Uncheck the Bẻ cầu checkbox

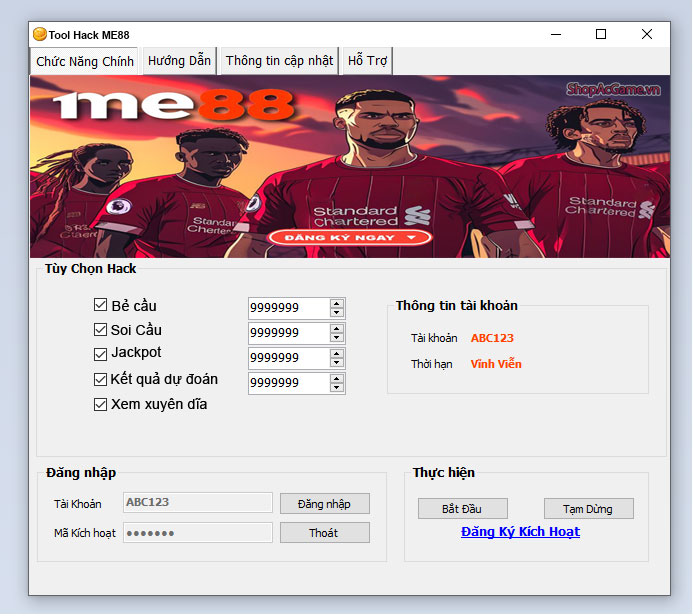[x=100, y=305]
